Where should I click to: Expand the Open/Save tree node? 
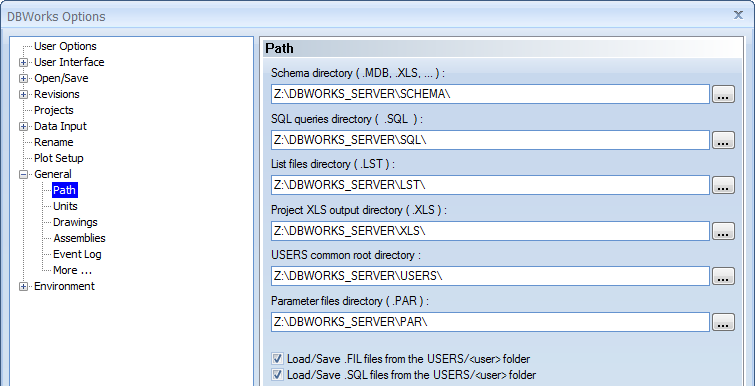(23, 78)
